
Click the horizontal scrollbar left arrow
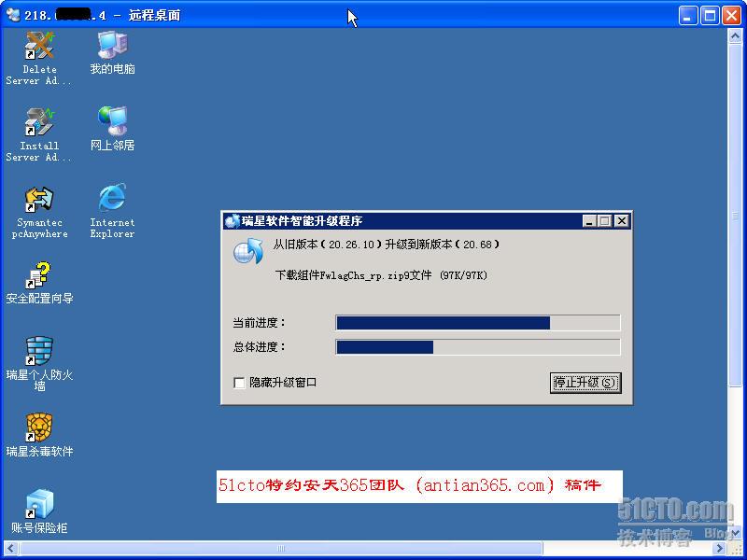10,548
